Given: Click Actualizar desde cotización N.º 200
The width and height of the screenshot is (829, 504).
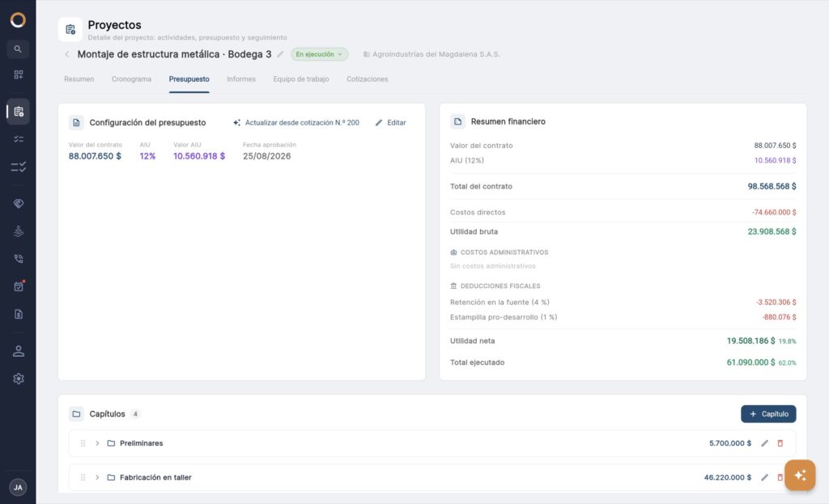Looking at the screenshot, I should pyautogui.click(x=296, y=123).
